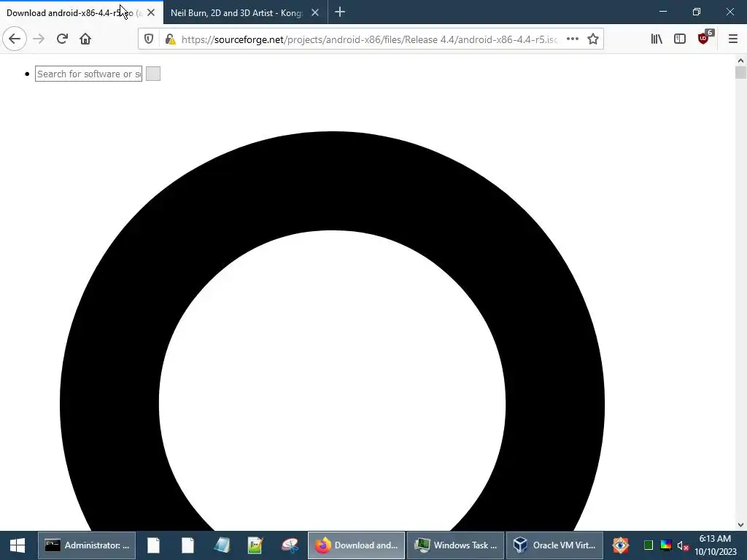Minimize the Firefox window
The height and width of the screenshot is (560, 747).
click(662, 12)
